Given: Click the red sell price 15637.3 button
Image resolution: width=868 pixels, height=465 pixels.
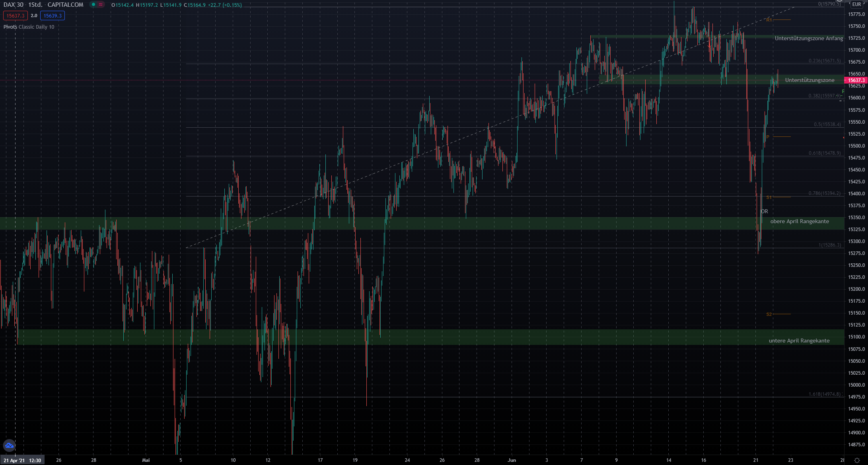Looking at the screenshot, I should [15, 16].
